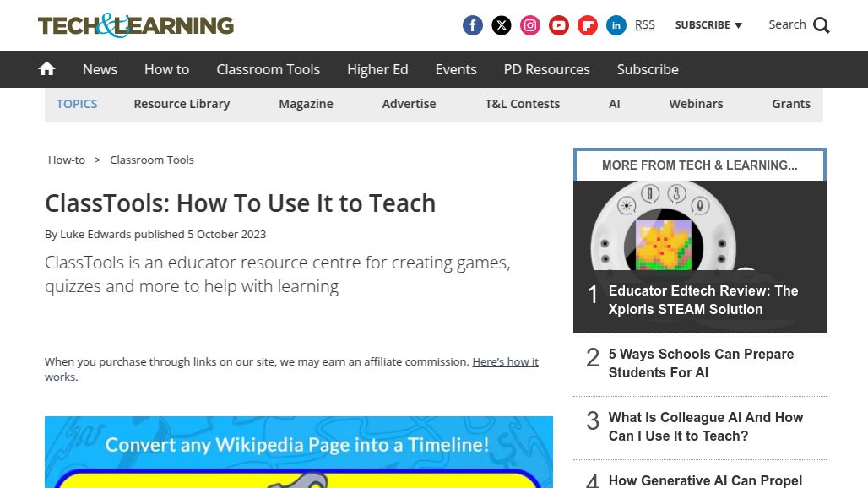Click 'MORE FROM TECH & LEARNING...' heading
Screen dimensions: 868x488
[x=700, y=165]
